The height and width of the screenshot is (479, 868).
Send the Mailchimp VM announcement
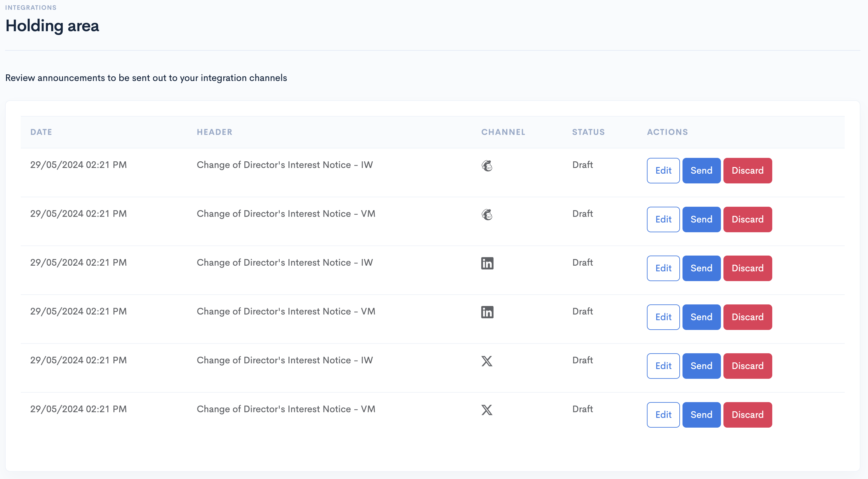pyautogui.click(x=701, y=219)
